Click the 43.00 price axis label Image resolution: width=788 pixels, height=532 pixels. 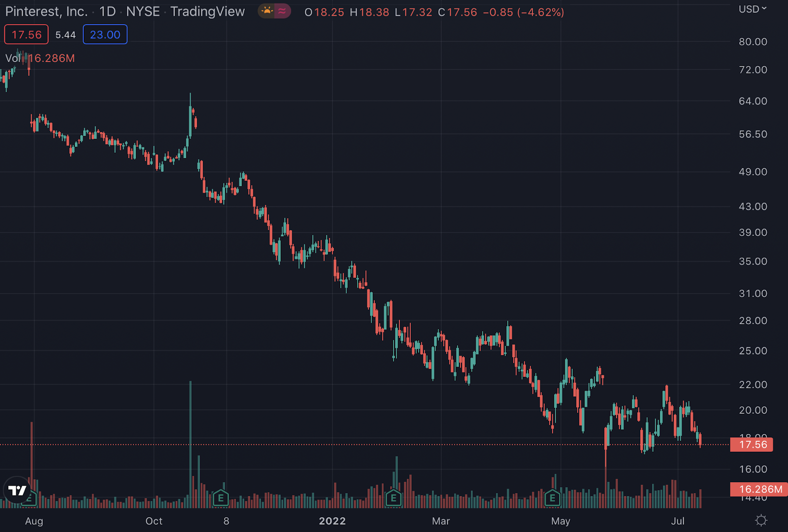coord(753,206)
